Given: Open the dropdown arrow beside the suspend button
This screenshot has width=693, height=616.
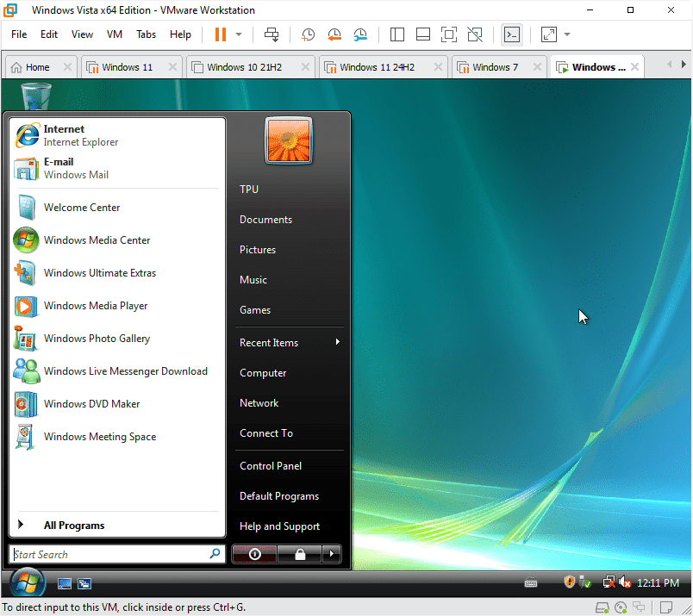Looking at the screenshot, I should tap(239, 34).
